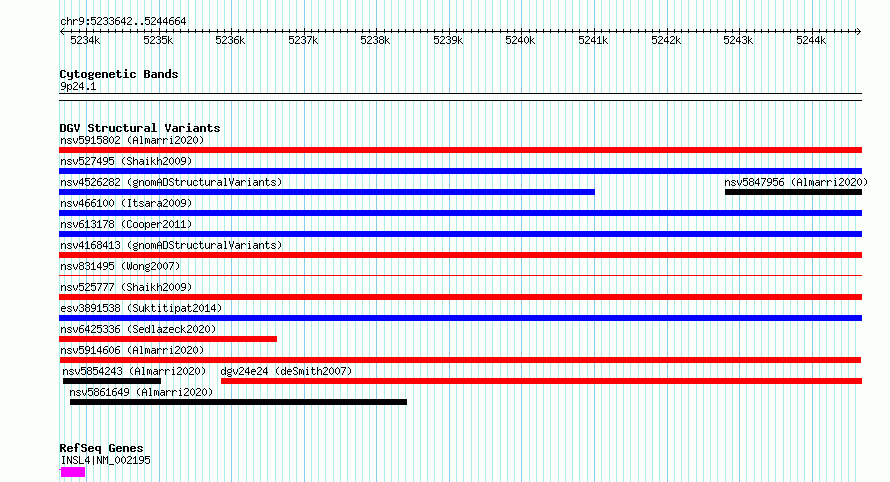This screenshot has height=482, width=890.
Task: Click the 5240k ruler tick label
Action: pyautogui.click(x=520, y=40)
